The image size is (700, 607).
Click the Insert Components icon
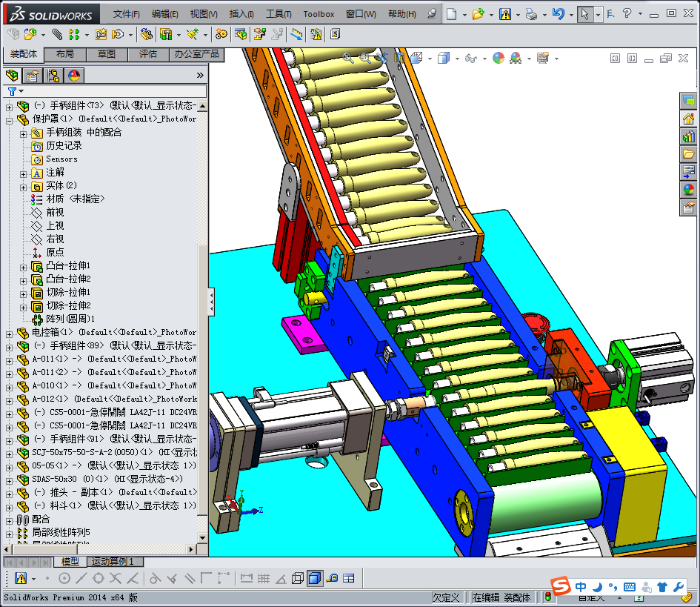point(30,34)
